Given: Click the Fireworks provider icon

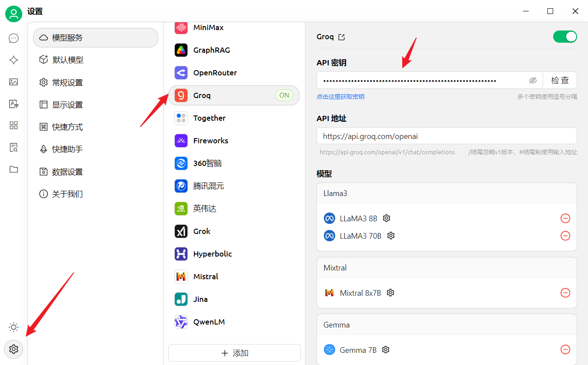Looking at the screenshot, I should 181,141.
